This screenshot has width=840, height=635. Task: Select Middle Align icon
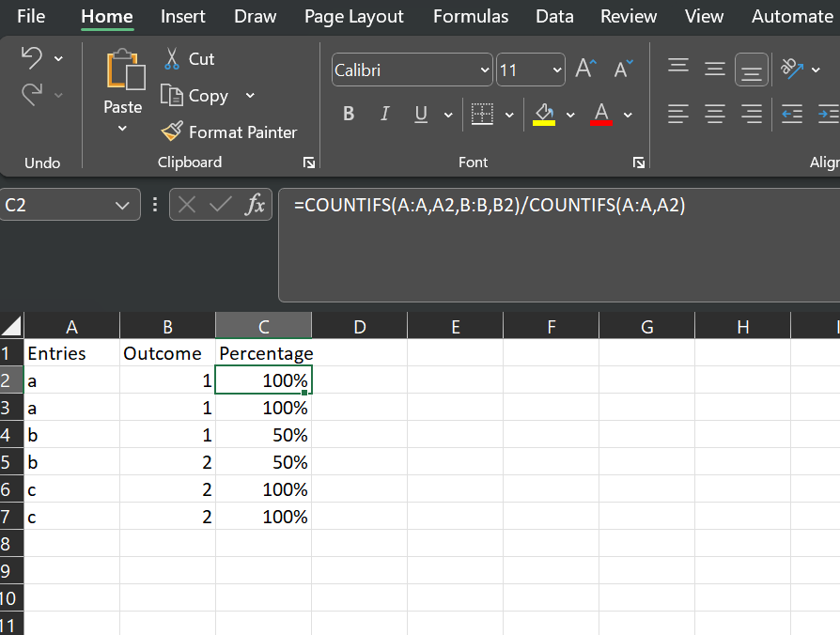[715, 69]
